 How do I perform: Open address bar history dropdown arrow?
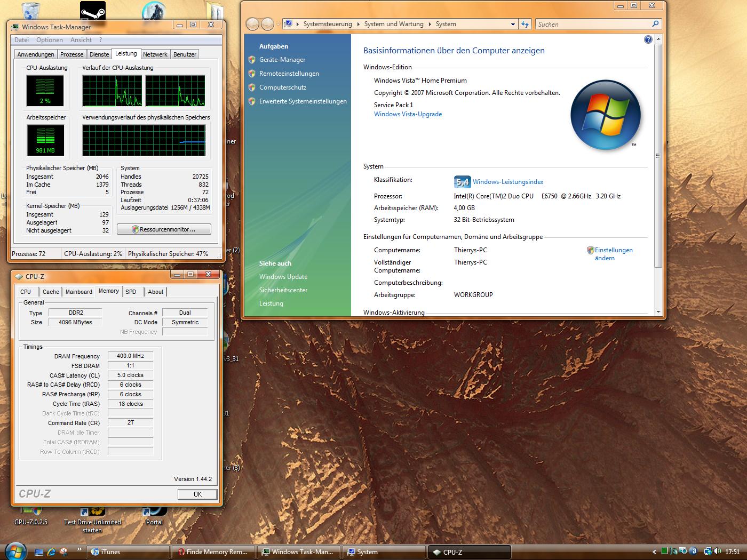(x=513, y=24)
